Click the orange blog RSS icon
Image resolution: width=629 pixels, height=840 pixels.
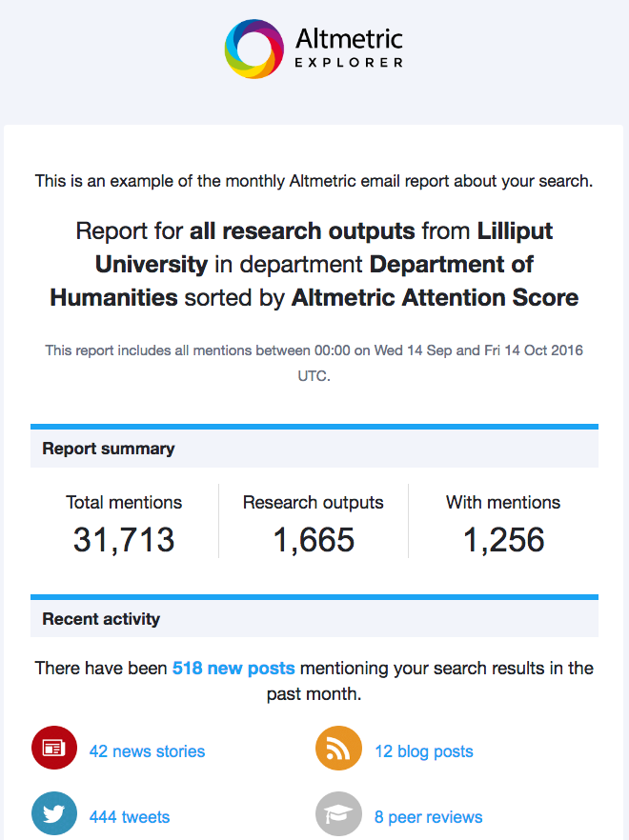pos(338,750)
